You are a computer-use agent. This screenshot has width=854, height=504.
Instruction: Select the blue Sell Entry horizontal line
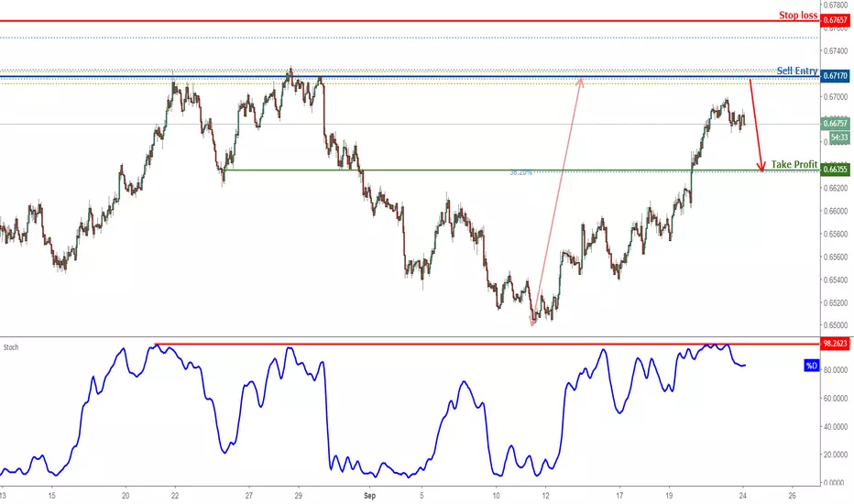tap(410, 77)
